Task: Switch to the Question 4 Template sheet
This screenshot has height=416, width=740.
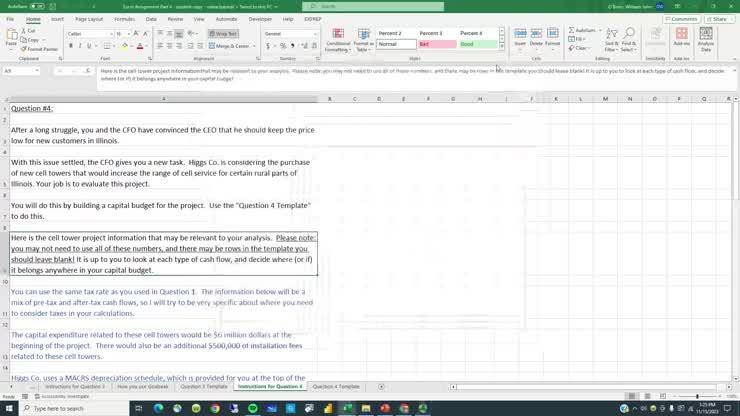Action: [x=336, y=386]
